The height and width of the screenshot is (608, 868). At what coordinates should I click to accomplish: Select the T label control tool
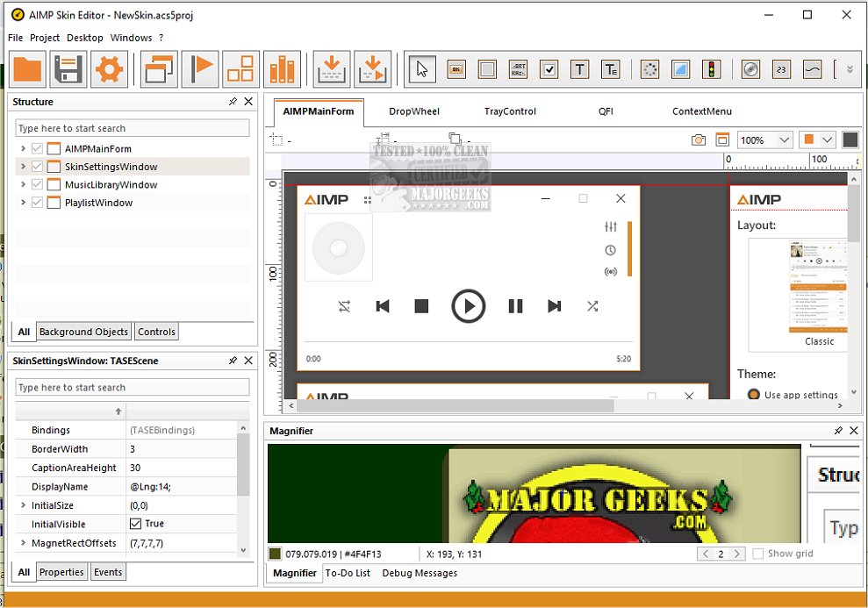coord(579,69)
